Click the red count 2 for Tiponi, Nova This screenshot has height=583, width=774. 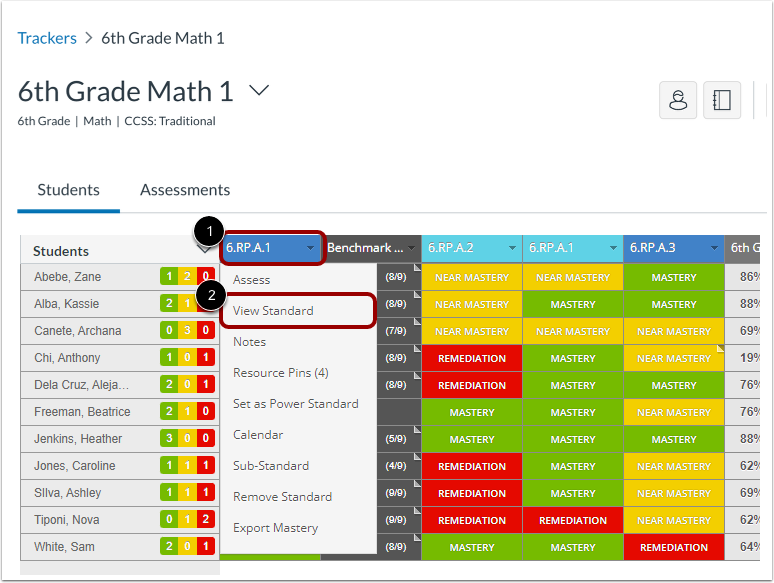pyautogui.click(x=206, y=519)
